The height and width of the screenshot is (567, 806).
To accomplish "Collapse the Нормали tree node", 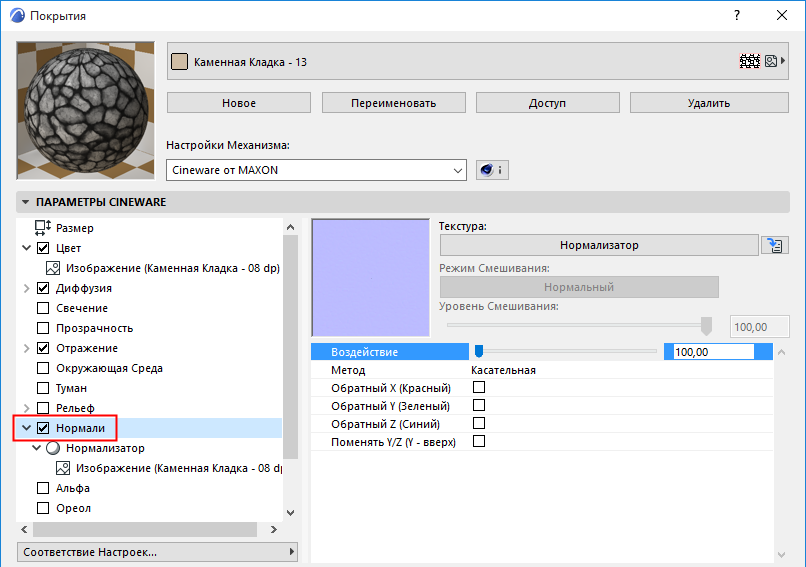I will (27, 428).
